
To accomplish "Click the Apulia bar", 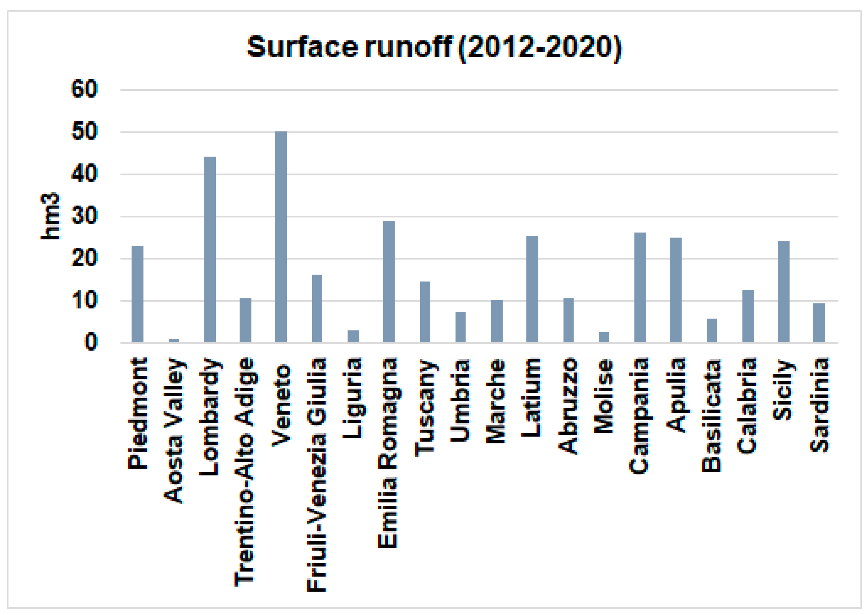I will 676,290.
